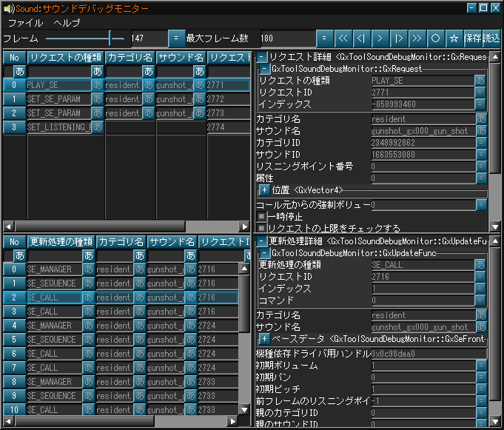Click the 読込 (load) button
This screenshot has height=430, width=504.
[491, 38]
